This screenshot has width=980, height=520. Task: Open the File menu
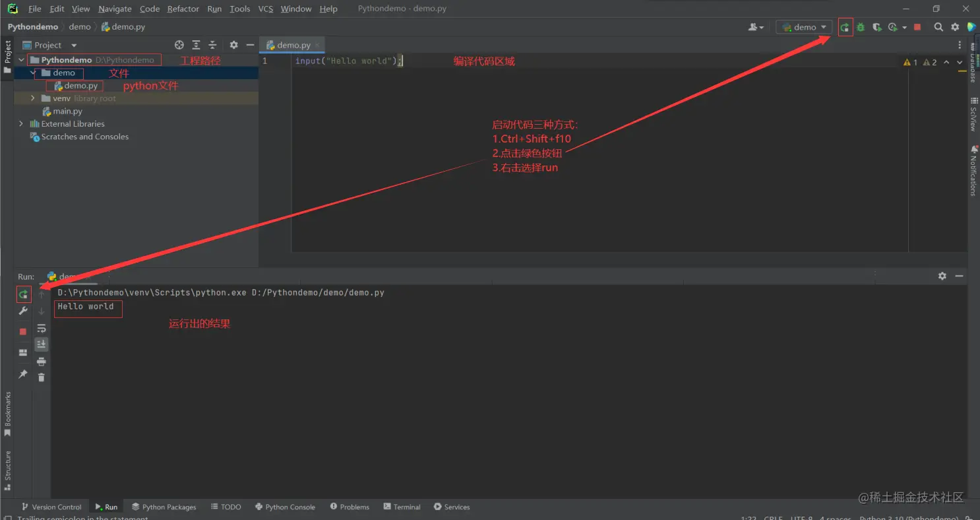click(35, 9)
